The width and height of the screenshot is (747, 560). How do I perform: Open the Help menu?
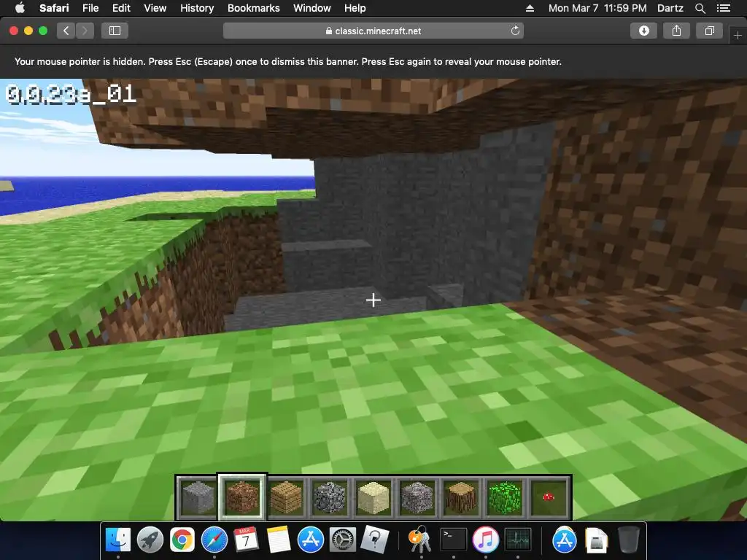click(355, 8)
